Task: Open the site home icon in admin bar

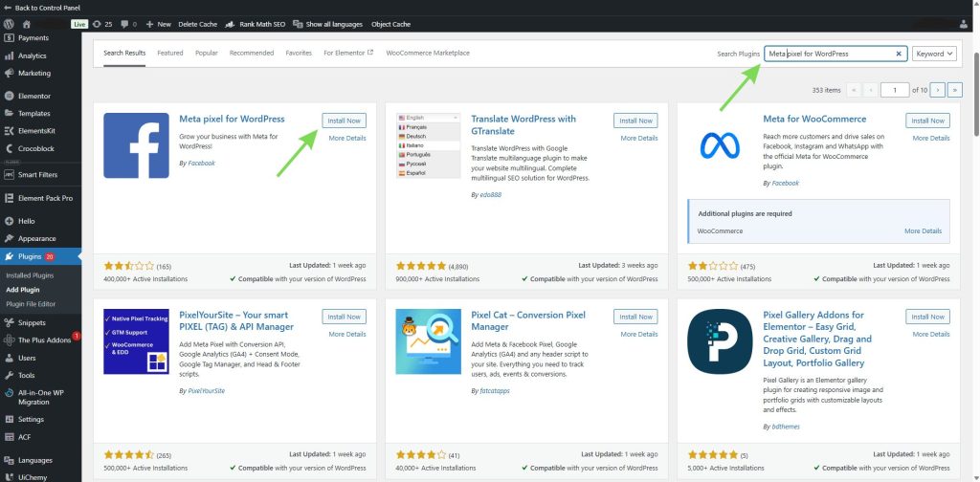Action: tap(26, 24)
